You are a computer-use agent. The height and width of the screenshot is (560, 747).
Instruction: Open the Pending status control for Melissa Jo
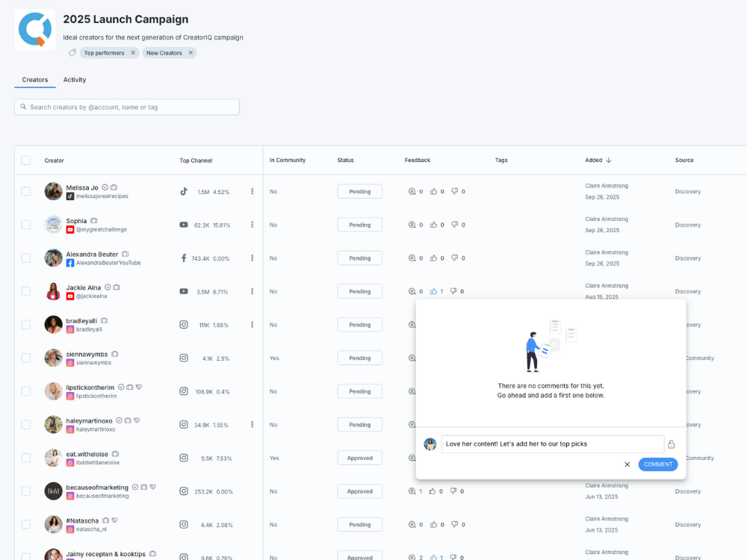[359, 191]
